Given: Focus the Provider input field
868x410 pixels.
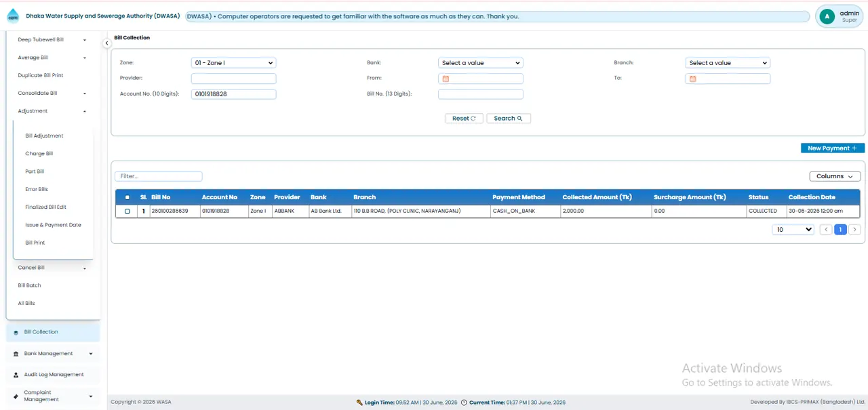Looking at the screenshot, I should pyautogui.click(x=233, y=79).
